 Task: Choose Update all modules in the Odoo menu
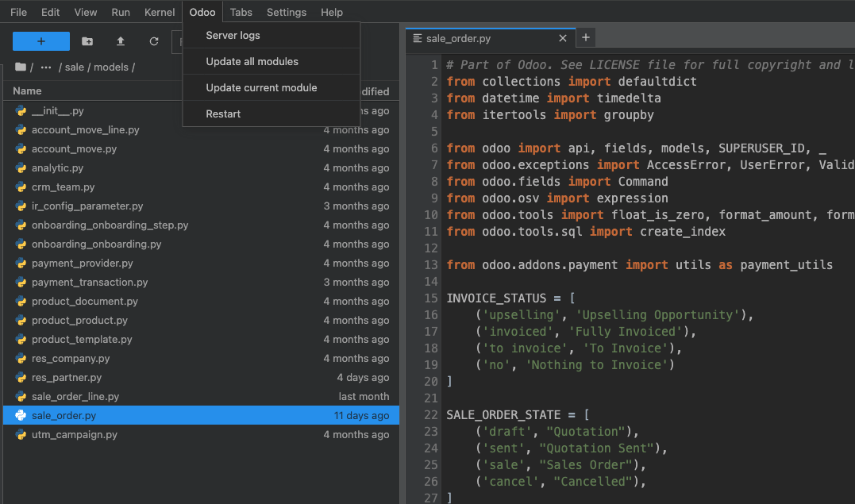(x=252, y=62)
